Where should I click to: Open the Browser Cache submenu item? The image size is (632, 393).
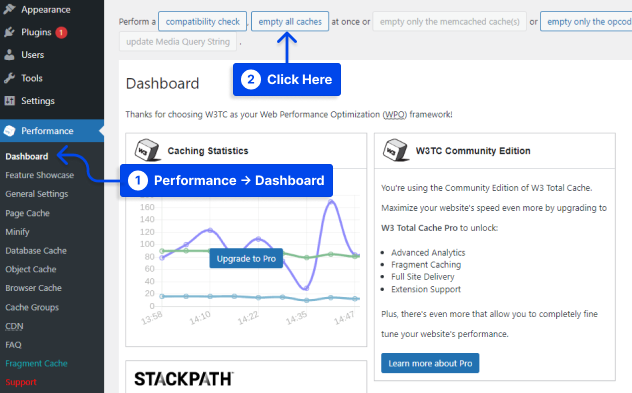[x=33, y=288]
